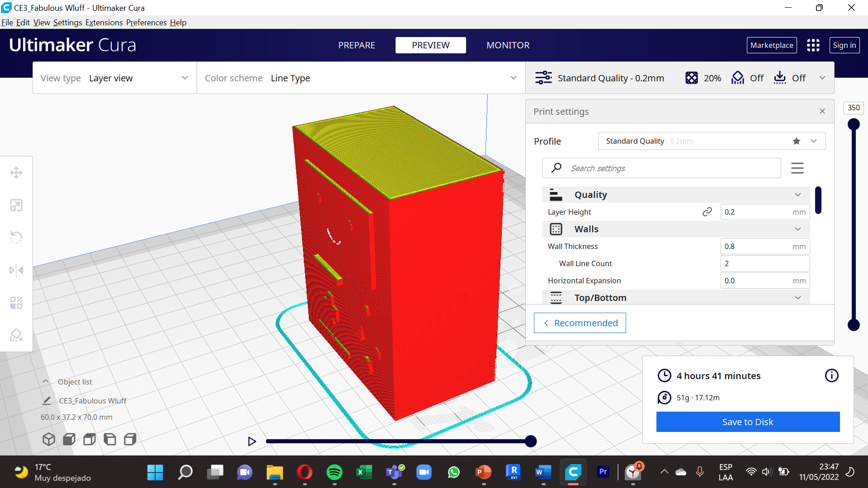
Task: Select the Support Blocker tool
Action: [x=16, y=335]
